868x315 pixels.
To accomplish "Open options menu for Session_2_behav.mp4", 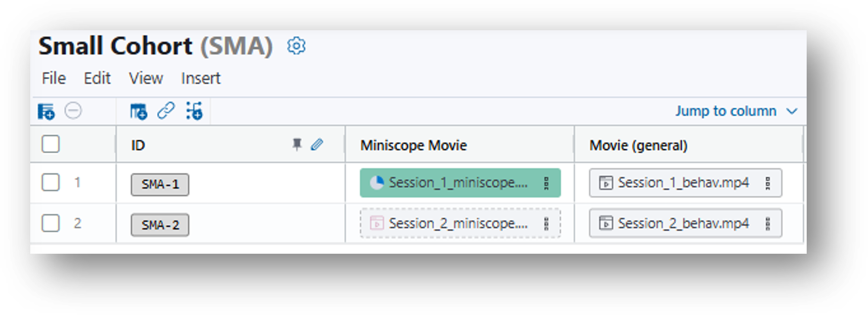I will click(768, 224).
